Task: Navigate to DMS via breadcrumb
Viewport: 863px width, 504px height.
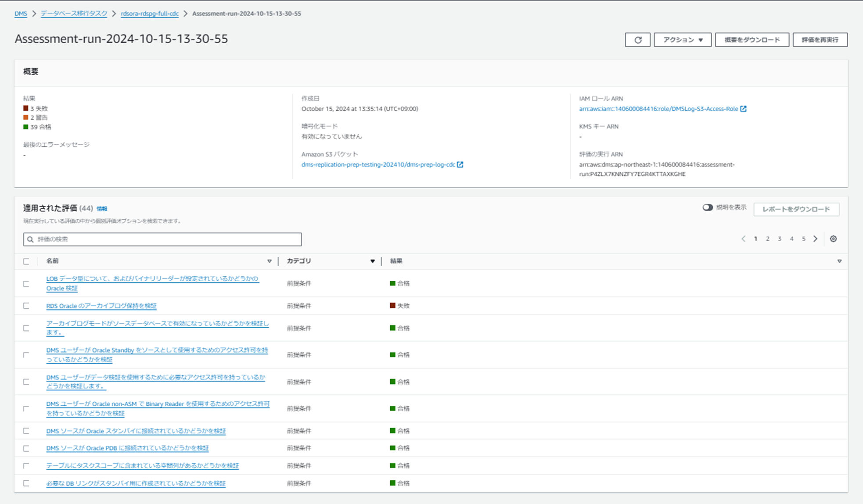Action: (21, 14)
